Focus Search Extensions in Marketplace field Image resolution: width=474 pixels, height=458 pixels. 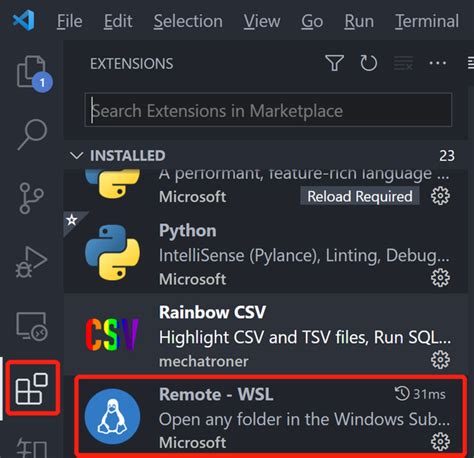pyautogui.click(x=268, y=110)
